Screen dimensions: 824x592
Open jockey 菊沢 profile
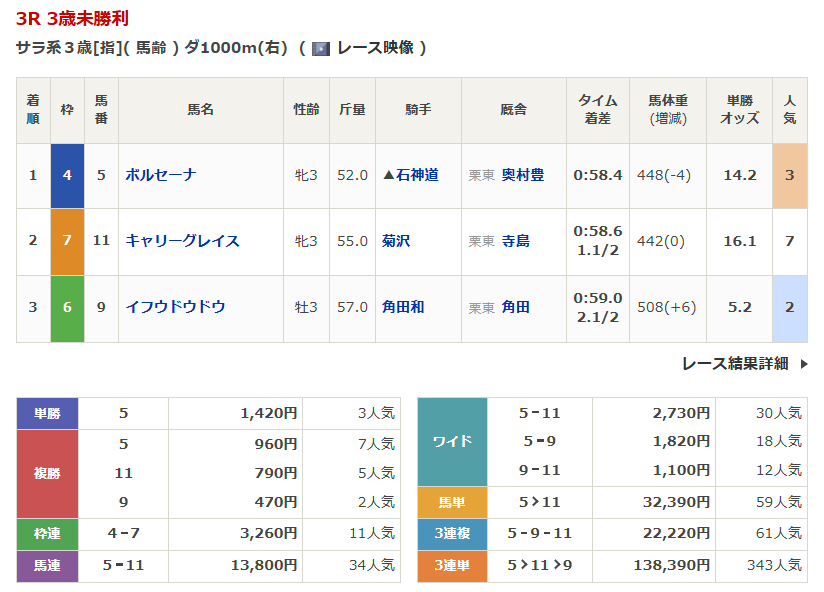coord(396,241)
